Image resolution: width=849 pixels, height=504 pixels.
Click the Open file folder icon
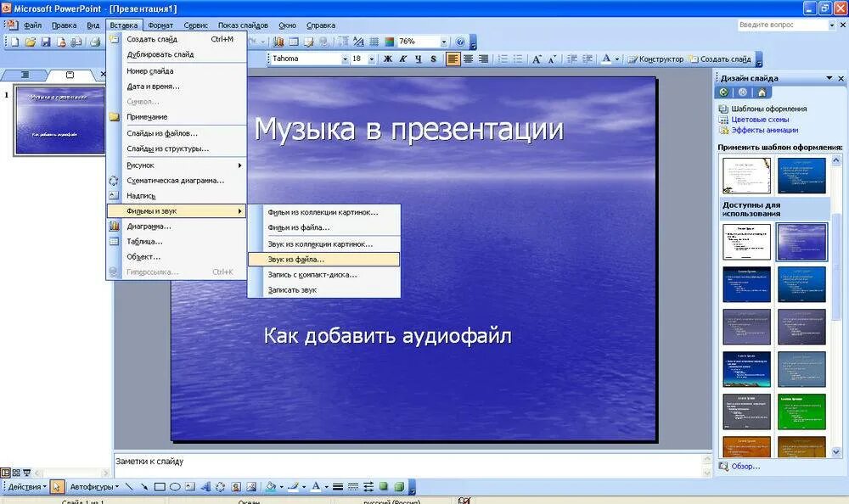31,42
